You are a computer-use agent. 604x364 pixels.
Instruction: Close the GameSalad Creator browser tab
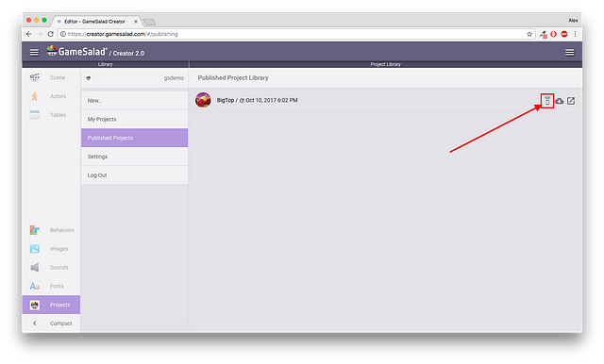(136, 22)
